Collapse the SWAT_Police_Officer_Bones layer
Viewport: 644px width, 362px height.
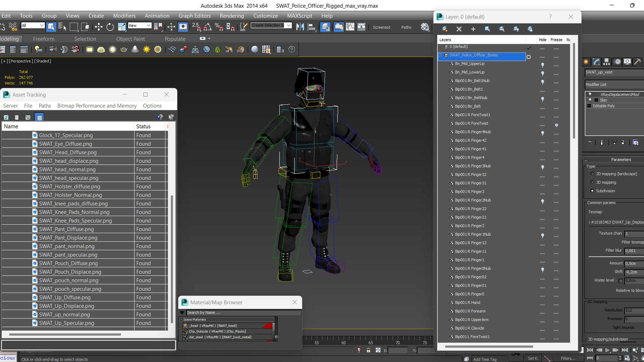(440, 55)
